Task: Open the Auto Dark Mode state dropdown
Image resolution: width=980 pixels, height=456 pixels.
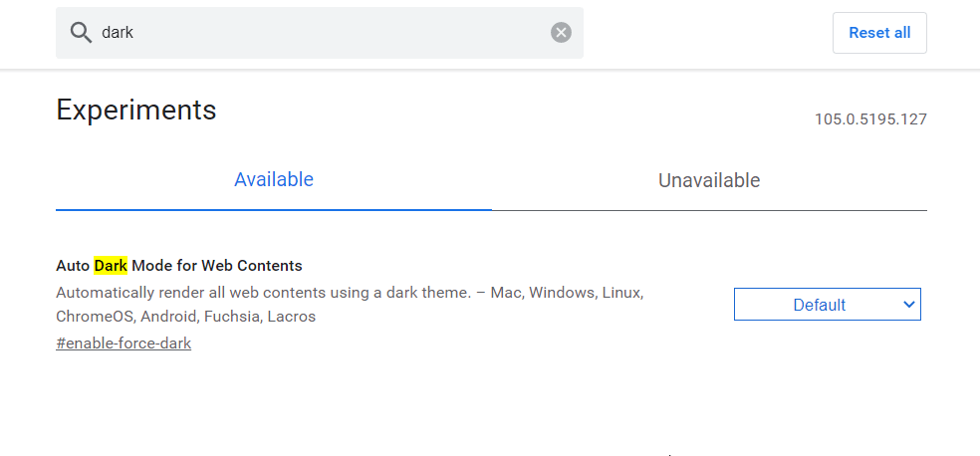Action: pyautogui.click(x=827, y=305)
